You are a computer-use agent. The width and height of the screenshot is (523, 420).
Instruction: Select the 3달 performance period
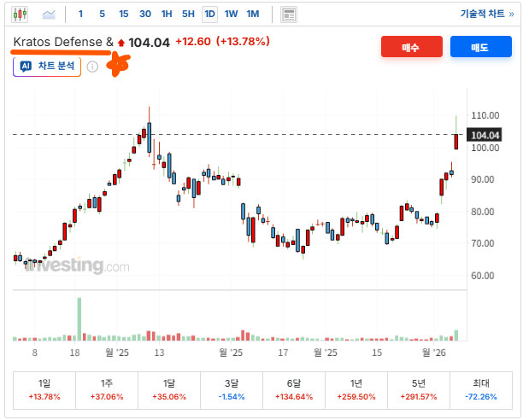click(232, 390)
